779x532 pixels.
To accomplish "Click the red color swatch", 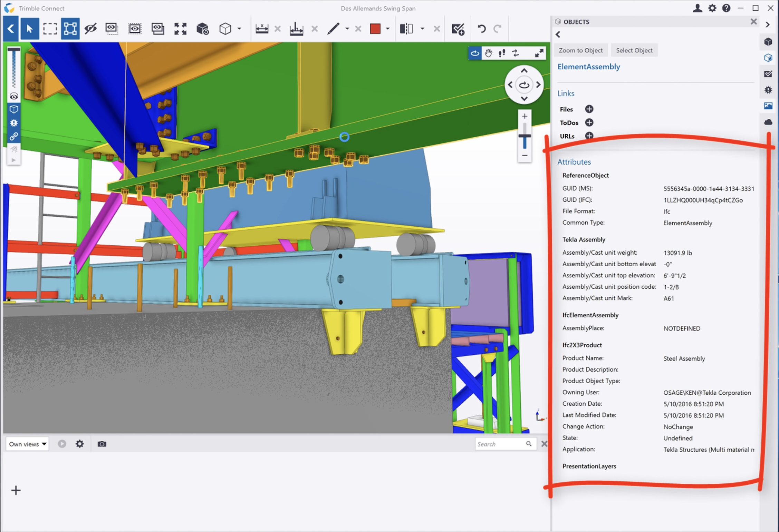I will (375, 29).
